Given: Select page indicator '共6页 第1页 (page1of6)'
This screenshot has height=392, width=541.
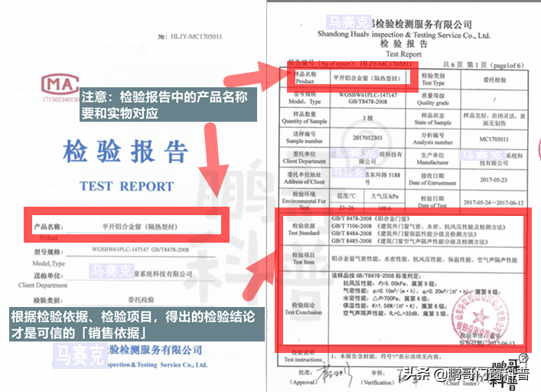Looking at the screenshot, I should point(484,65).
